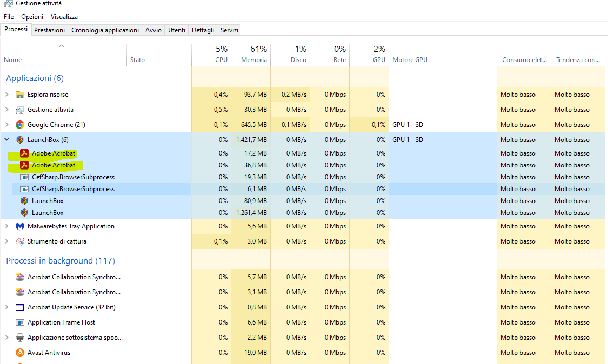Click the Adobe Acrobat icon using 17,2 MB
Viewport: 608px width, 364px height.
pyautogui.click(x=24, y=153)
